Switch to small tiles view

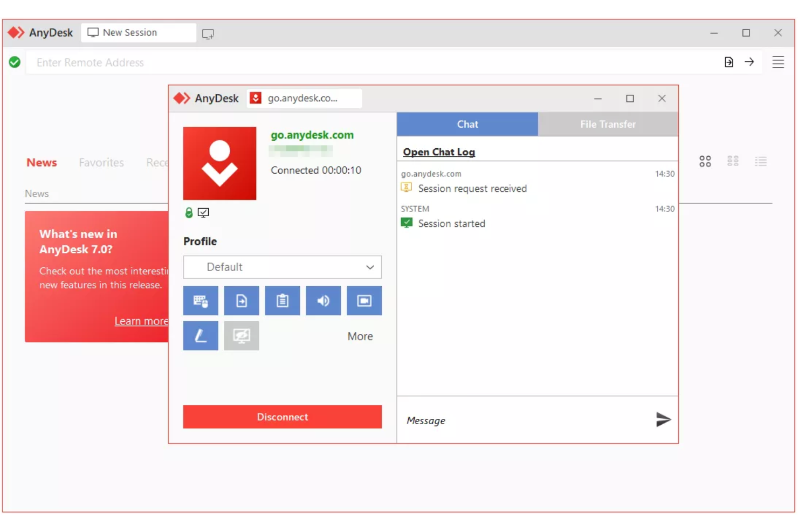click(733, 161)
